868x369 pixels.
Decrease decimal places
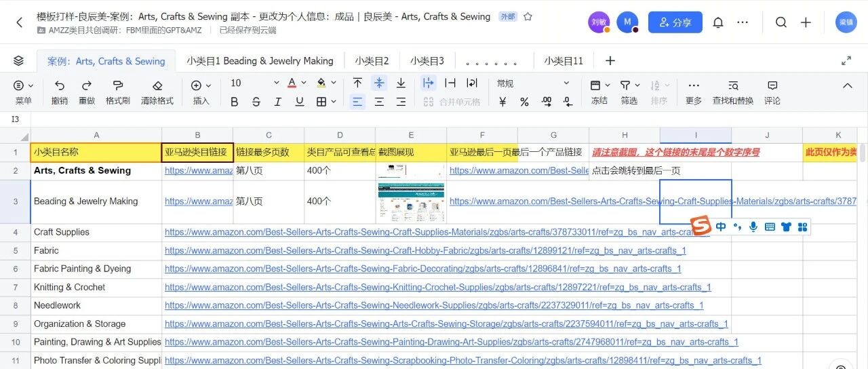click(568, 102)
